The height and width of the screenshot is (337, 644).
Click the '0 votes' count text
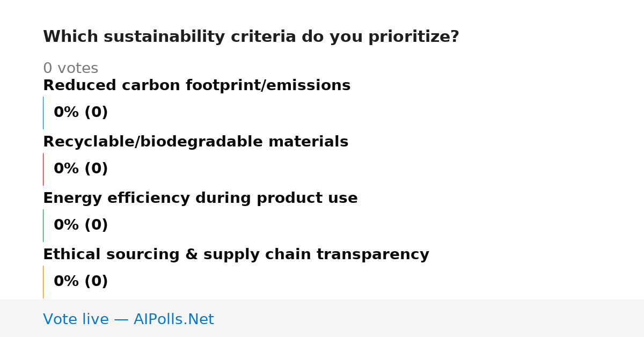pos(70,69)
